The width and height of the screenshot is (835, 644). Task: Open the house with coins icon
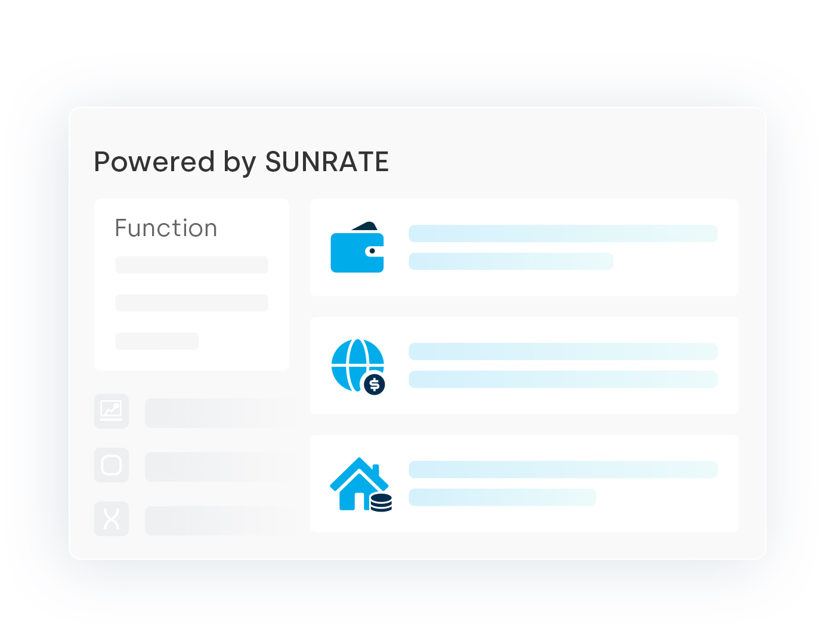pos(360,484)
